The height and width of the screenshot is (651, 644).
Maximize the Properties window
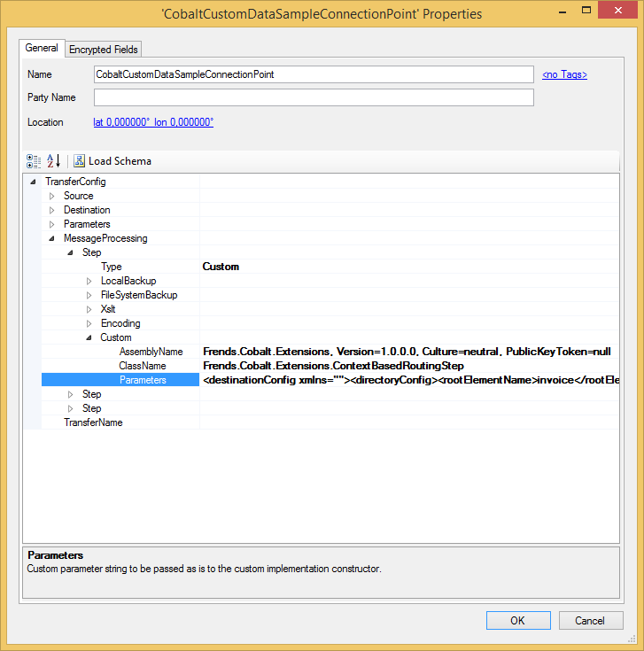[x=586, y=11]
